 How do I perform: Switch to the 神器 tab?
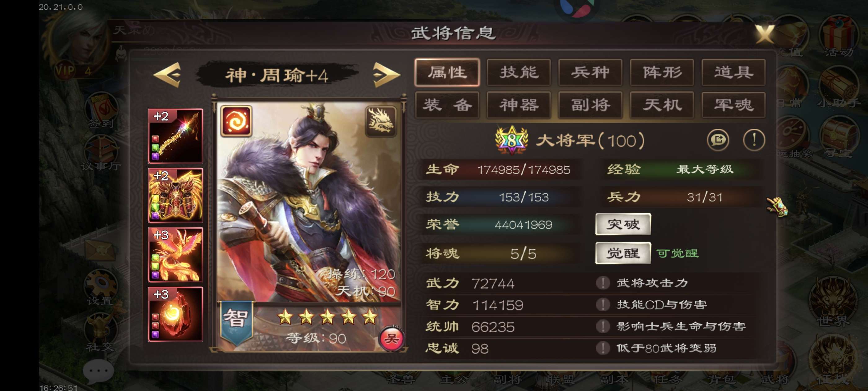(x=519, y=105)
